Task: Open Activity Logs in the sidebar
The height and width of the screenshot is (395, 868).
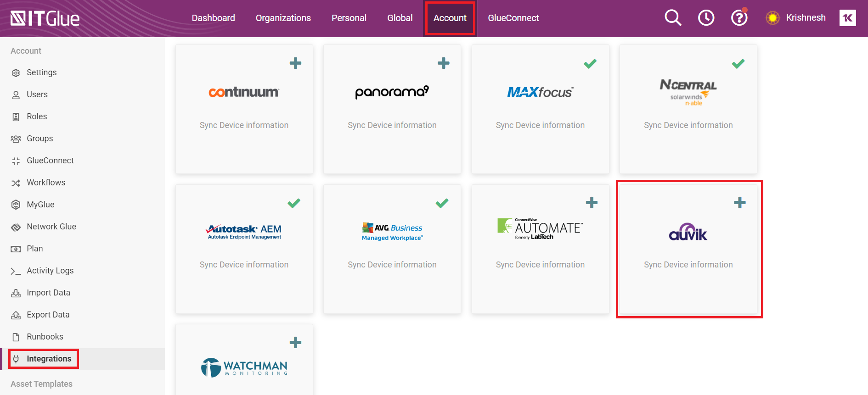Action: click(x=50, y=271)
